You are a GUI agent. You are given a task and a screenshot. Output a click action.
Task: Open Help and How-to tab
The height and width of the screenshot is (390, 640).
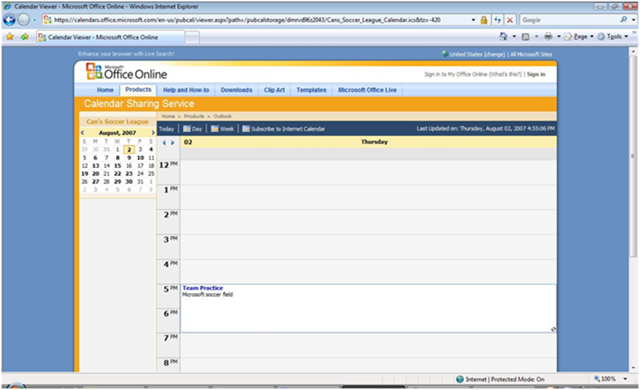click(186, 90)
